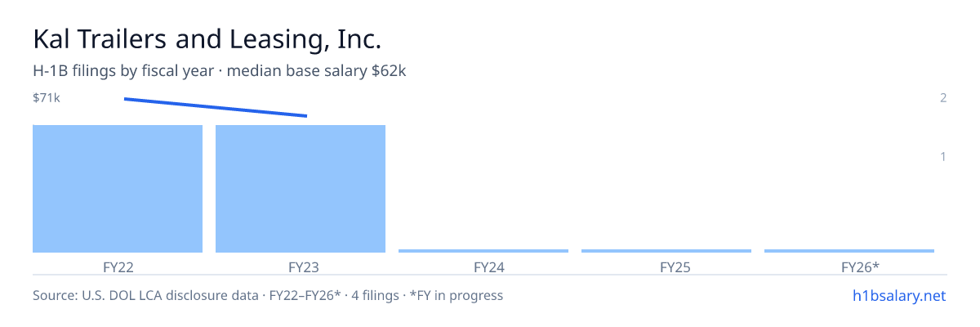Click the median base salary $62k text
This screenshot has height=327, width=980.
pyautogui.click(x=317, y=71)
